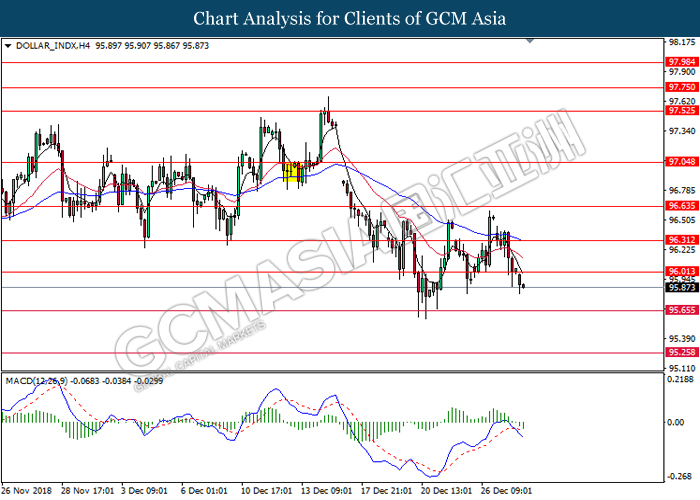Click the 97.525 price level tag

click(681, 111)
